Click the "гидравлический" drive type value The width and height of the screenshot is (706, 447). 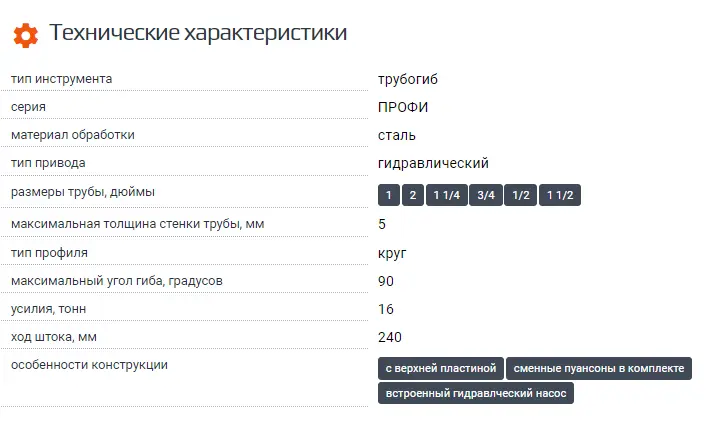(433, 163)
